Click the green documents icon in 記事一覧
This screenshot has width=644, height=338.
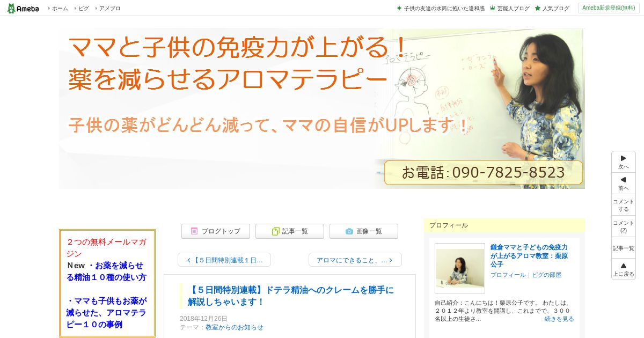pos(275,231)
